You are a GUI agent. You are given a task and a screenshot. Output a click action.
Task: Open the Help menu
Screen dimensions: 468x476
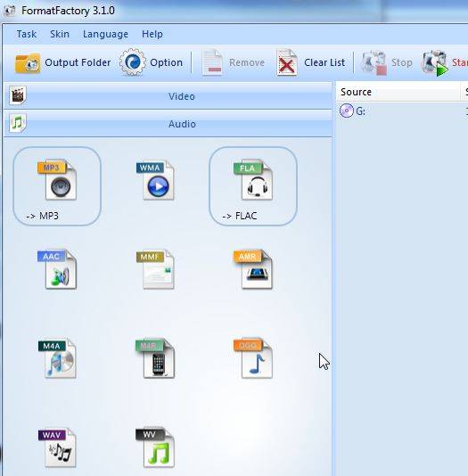point(152,34)
